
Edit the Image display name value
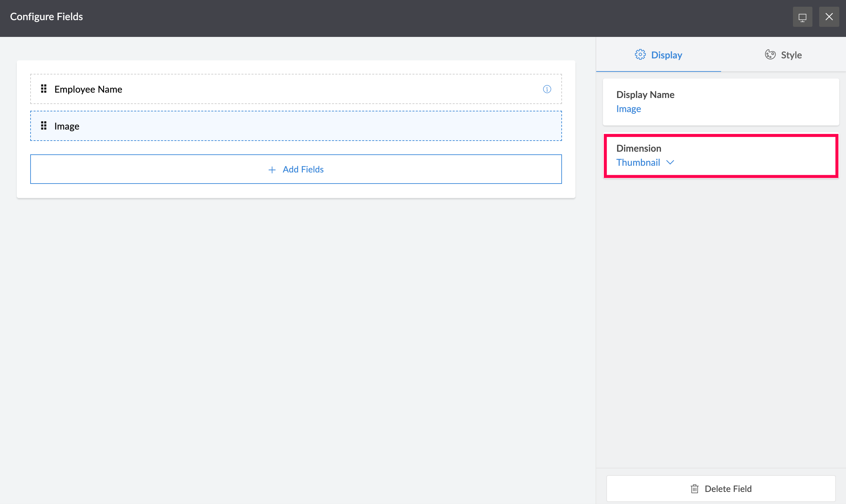pos(628,109)
